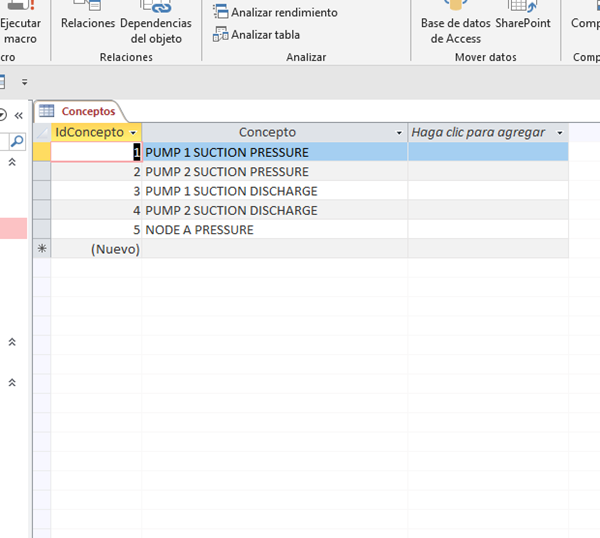Click the navigation pane search box

pyautogui.click(x=4, y=141)
